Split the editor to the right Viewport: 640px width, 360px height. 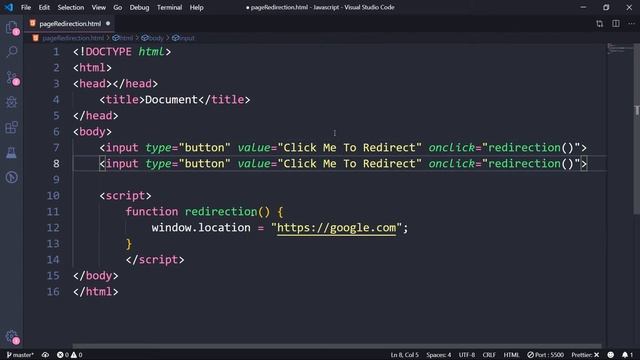tap(616, 24)
